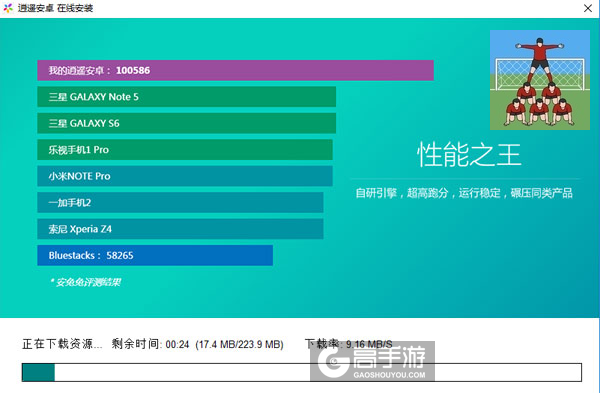Select the Bluestacks 58265 bar
600x393 pixels.
tap(155, 255)
